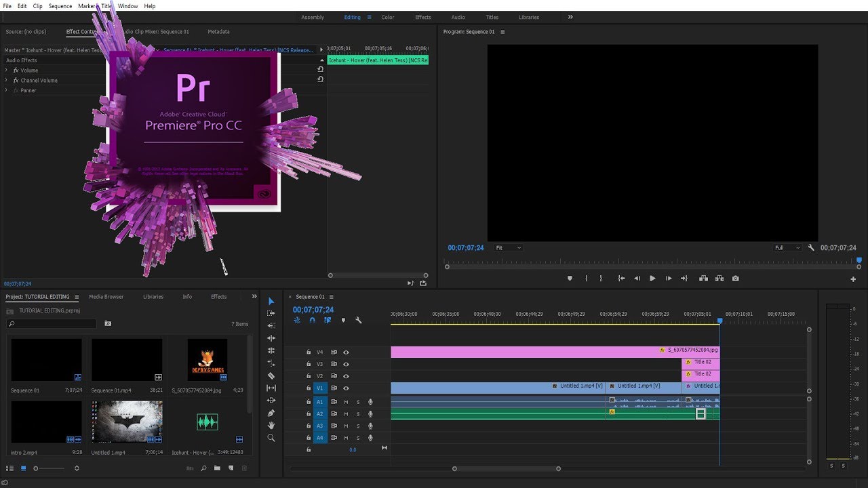Viewport: 868px width, 488px height.
Task: Select the Selection (arrow) tool
Action: point(271,301)
